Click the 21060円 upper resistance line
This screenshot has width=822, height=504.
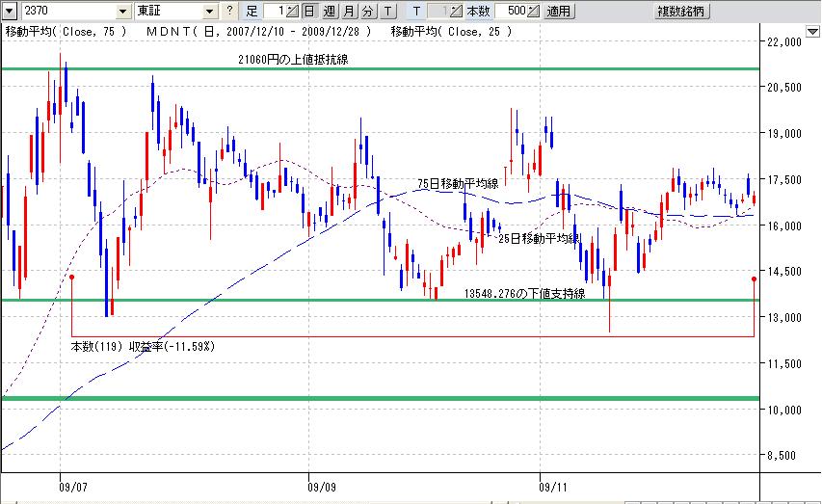coord(385,68)
